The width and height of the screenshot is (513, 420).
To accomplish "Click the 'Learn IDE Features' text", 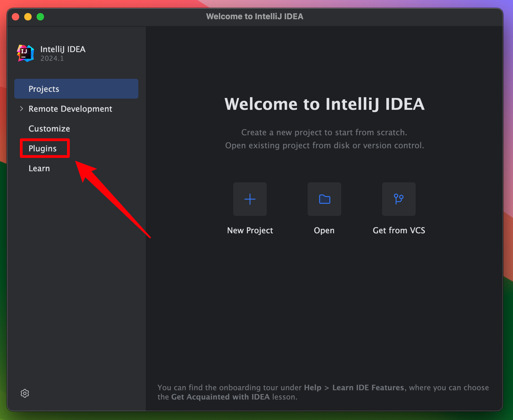I will click(x=368, y=388).
